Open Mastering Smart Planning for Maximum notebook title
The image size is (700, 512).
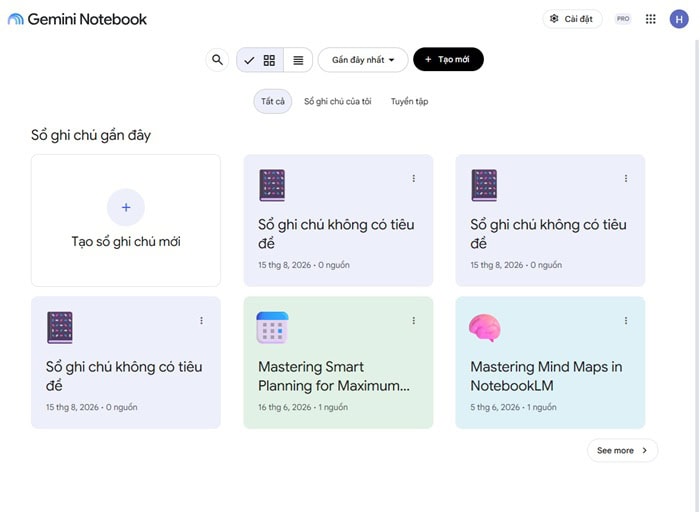[333, 376]
